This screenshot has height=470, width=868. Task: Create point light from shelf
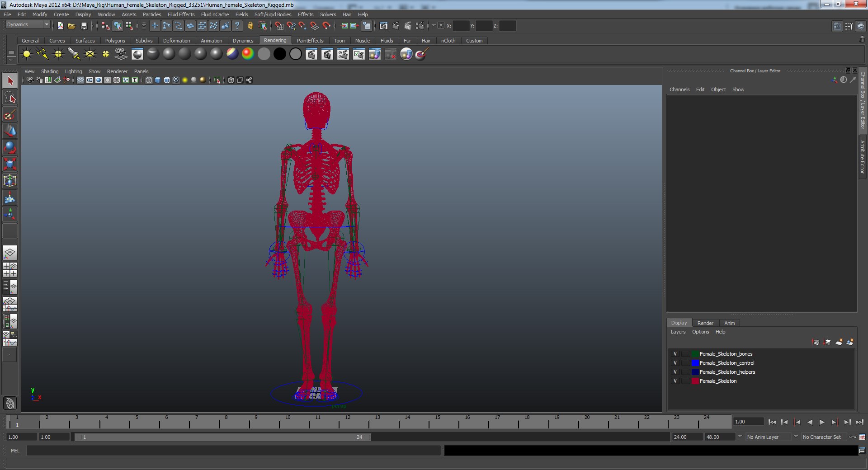pos(58,54)
